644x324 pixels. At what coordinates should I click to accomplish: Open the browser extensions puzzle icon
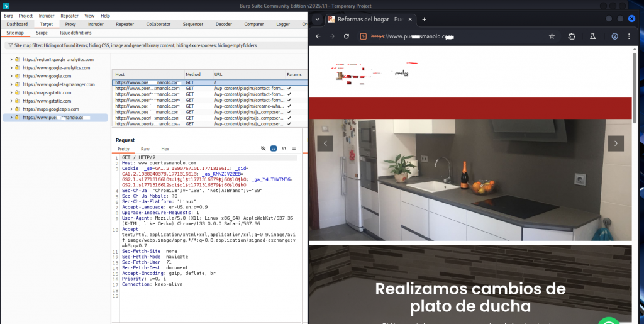click(572, 36)
